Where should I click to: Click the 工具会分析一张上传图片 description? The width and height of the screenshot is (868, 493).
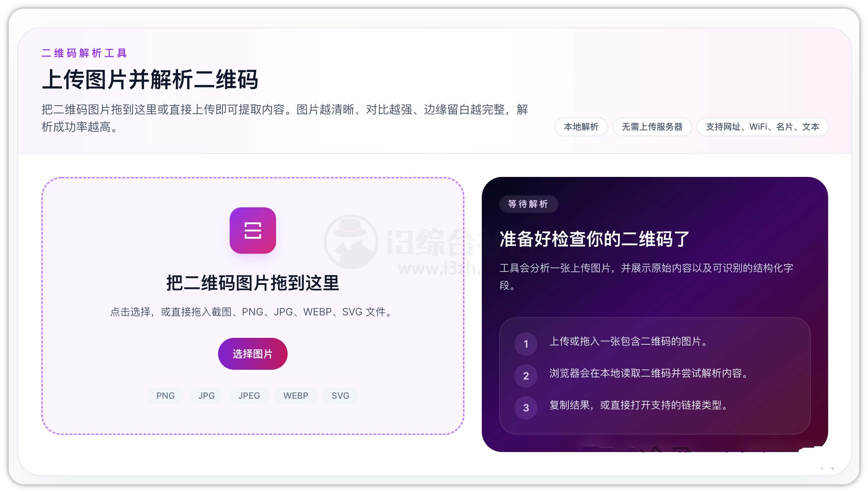(x=646, y=277)
